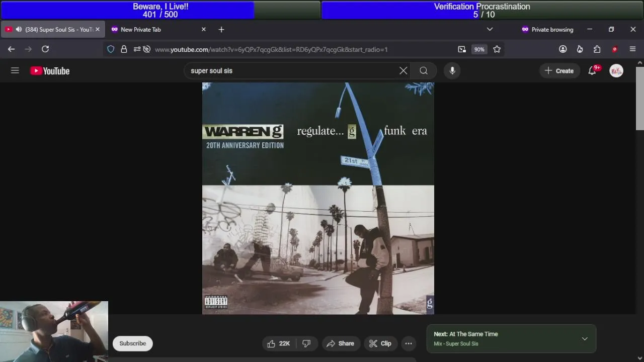This screenshot has height=362, width=644.
Task: Open the Mix - Super Soul Sis playlist label
Action: click(x=456, y=344)
